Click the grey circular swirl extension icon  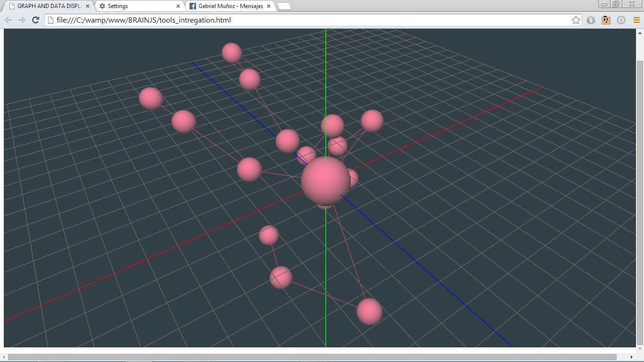pyautogui.click(x=621, y=20)
